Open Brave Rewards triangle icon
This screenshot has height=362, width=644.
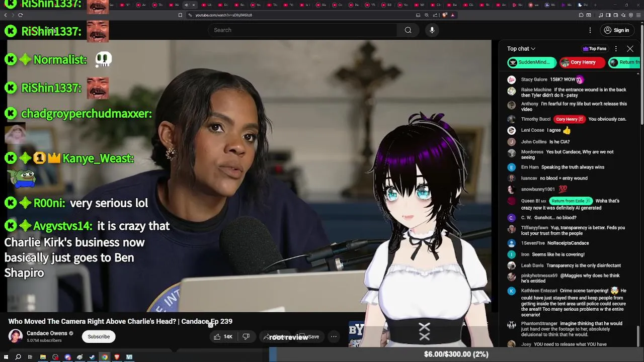(453, 15)
